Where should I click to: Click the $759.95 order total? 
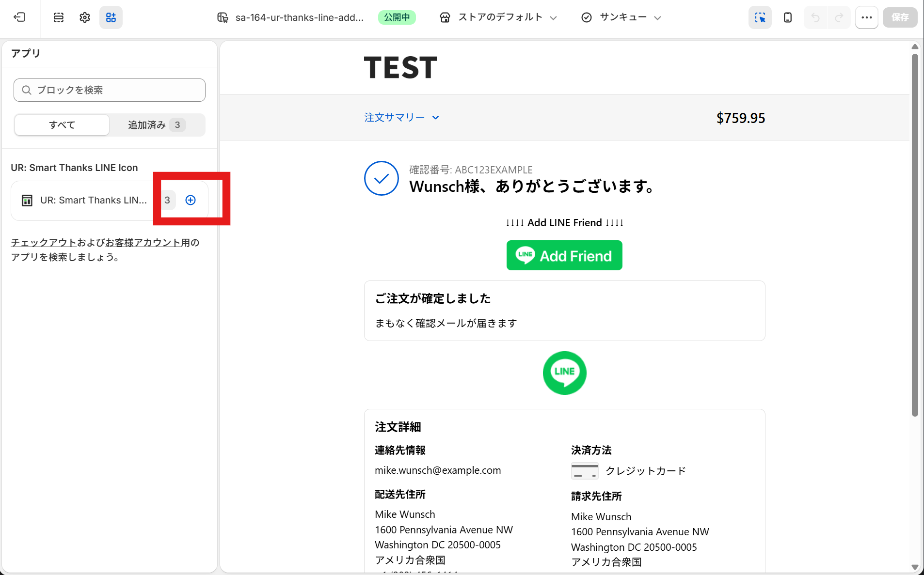[x=741, y=118]
